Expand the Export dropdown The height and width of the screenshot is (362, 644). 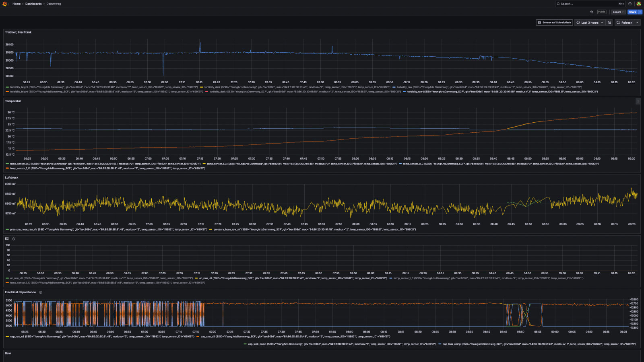click(618, 12)
